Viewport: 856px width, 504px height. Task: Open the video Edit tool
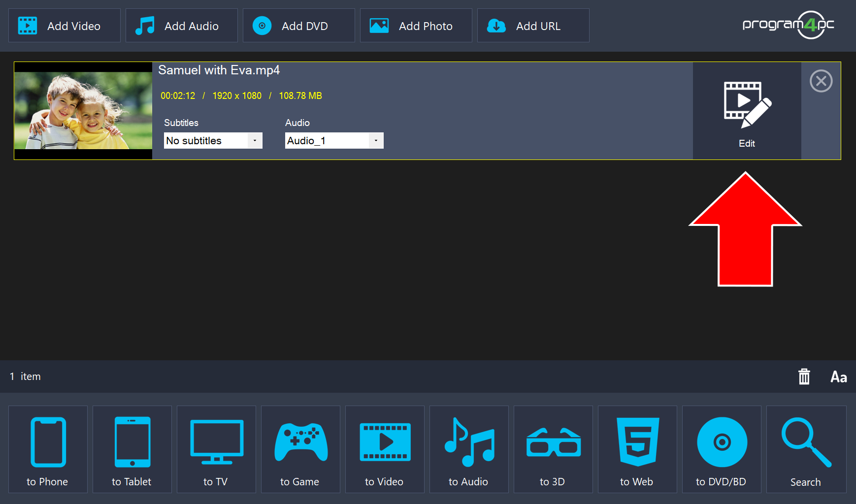coord(747,111)
